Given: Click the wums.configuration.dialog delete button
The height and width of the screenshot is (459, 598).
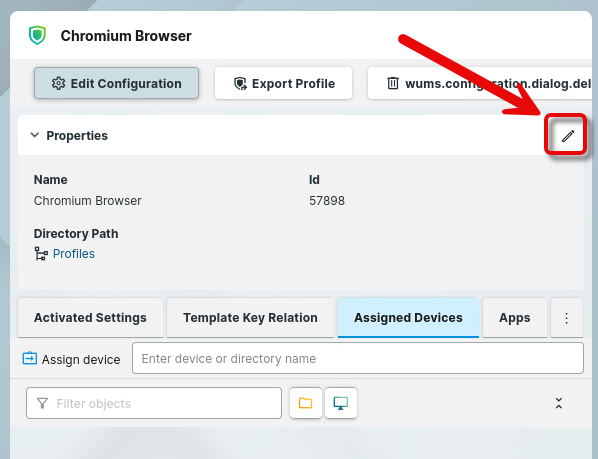Looking at the screenshot, I should (x=480, y=83).
